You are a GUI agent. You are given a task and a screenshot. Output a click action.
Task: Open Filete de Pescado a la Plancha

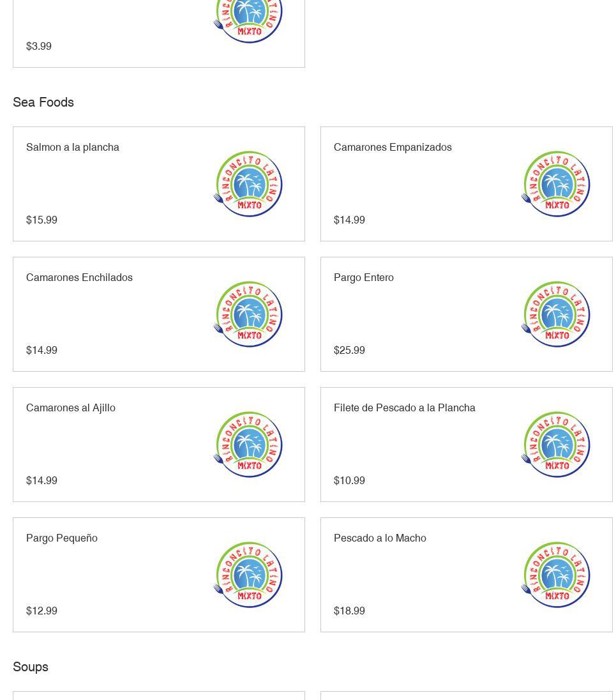(x=405, y=407)
